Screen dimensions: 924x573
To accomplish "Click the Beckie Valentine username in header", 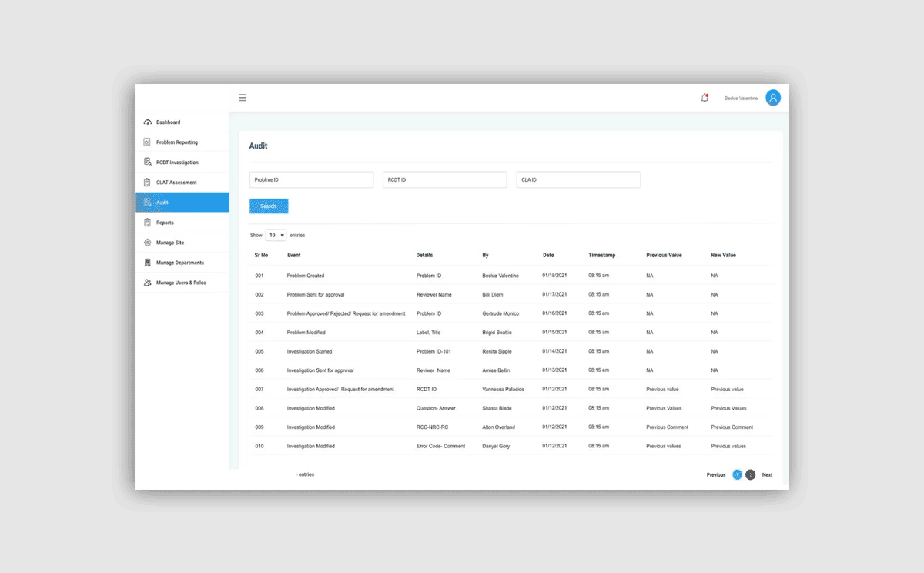I will click(x=741, y=99).
